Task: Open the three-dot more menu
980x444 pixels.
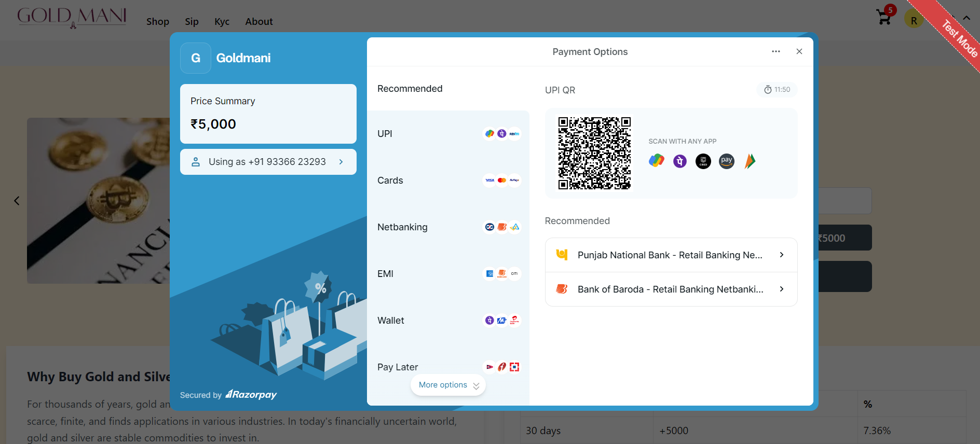Action: 776,51
